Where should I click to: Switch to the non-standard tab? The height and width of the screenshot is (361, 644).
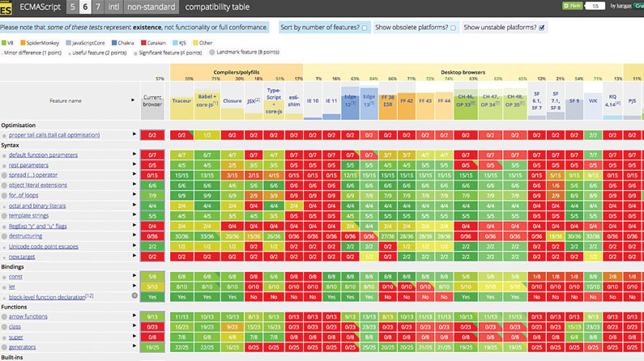[x=151, y=7]
